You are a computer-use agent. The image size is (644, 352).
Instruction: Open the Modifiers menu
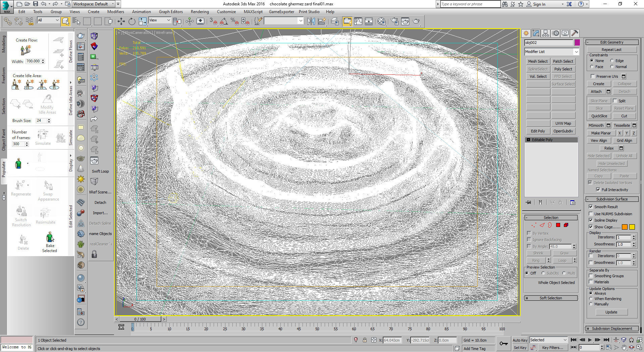116,12
